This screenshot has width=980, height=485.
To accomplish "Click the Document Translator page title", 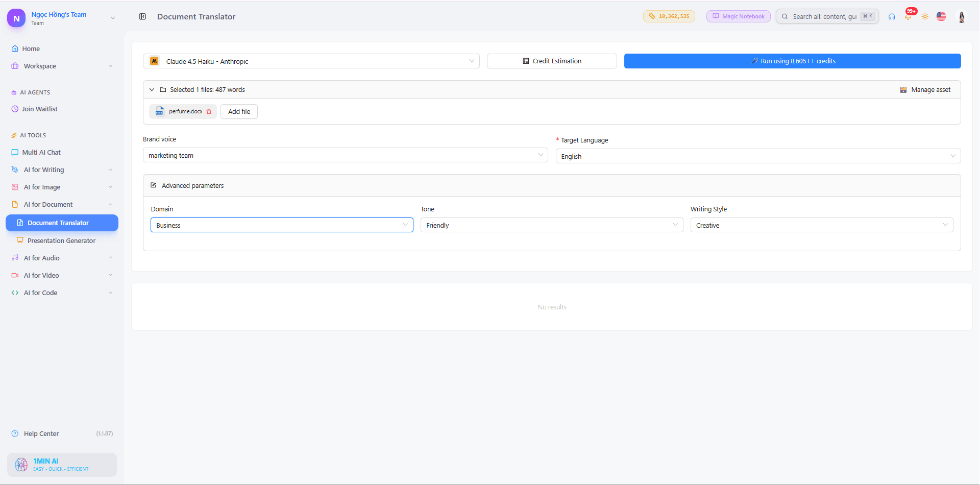I will click(196, 17).
